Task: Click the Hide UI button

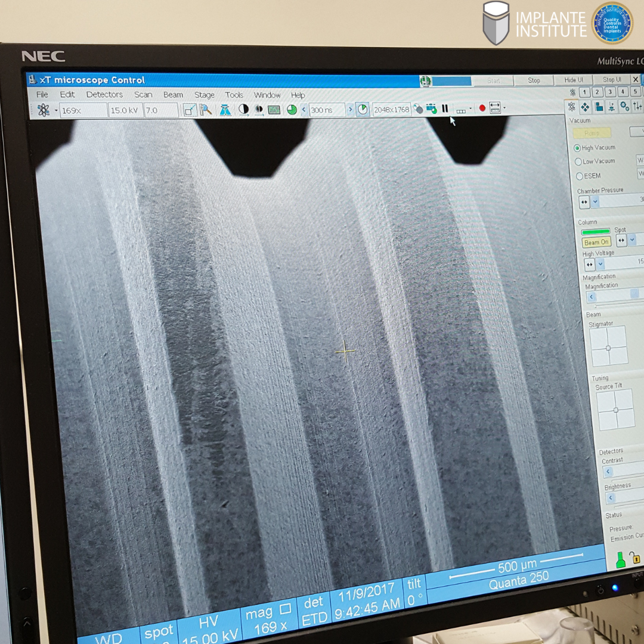Action: point(574,80)
